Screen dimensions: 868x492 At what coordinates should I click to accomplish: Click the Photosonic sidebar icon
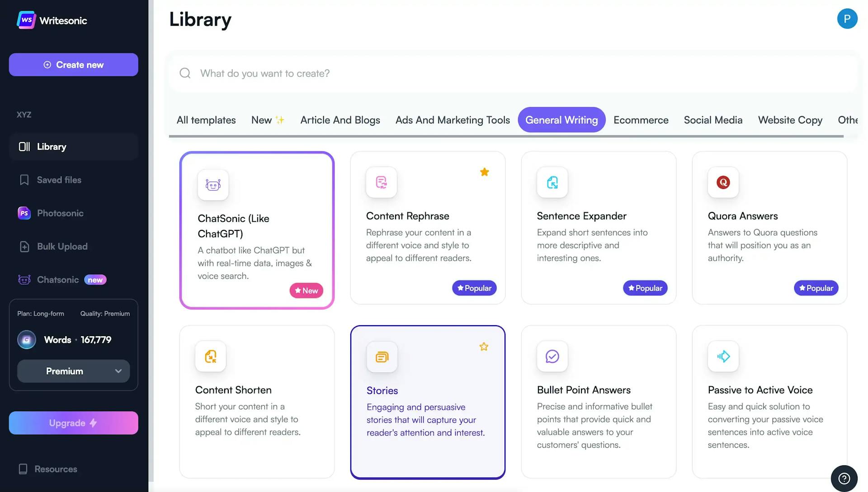(24, 213)
